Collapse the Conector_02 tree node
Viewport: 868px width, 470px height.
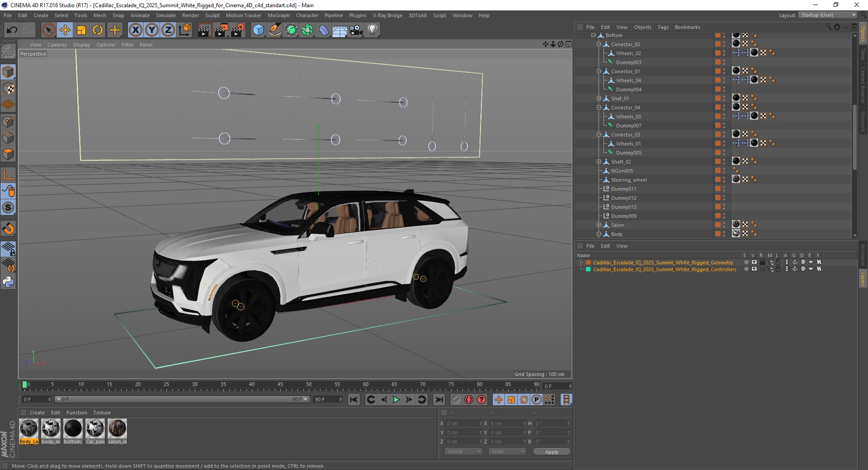point(599,44)
